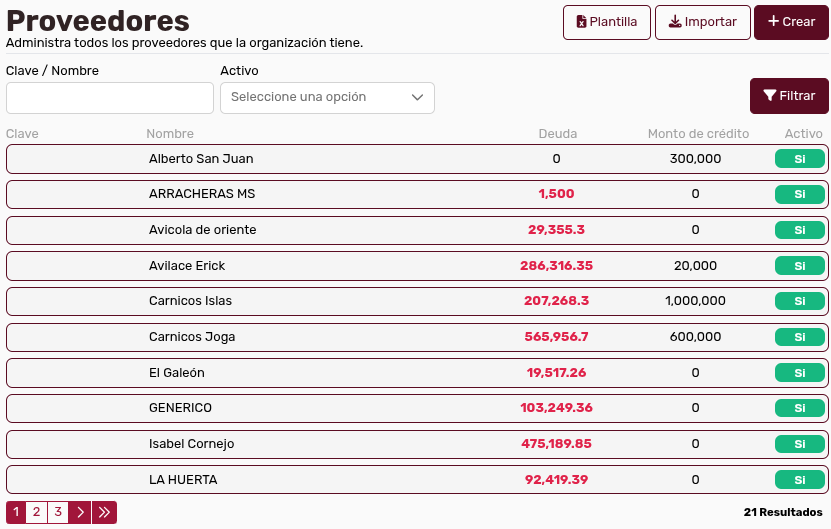Toggle the Si badge for GENERICO
This screenshot has width=831, height=529.
799,408
